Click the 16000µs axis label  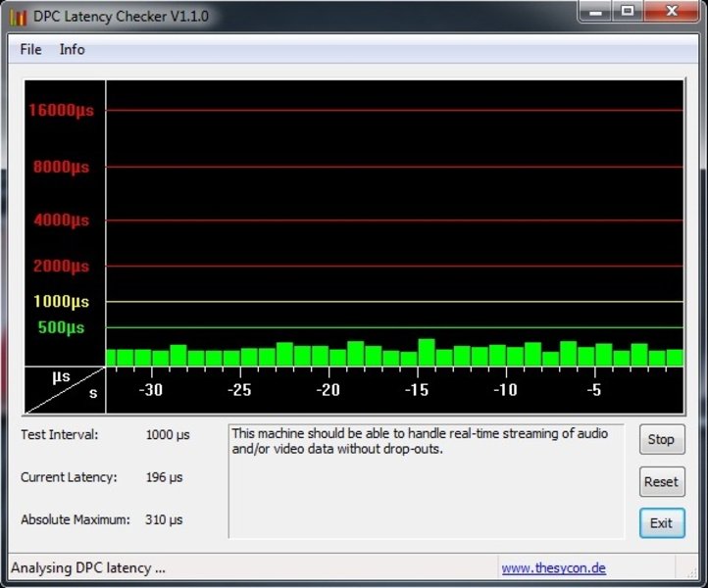click(x=62, y=110)
